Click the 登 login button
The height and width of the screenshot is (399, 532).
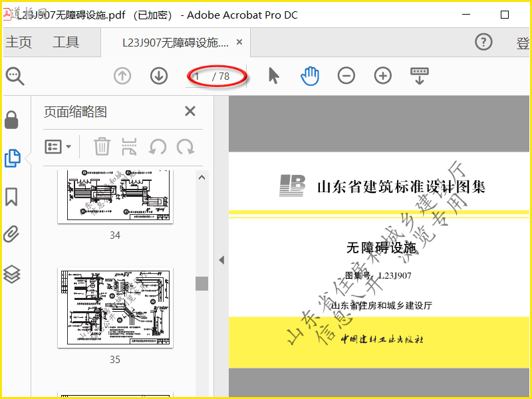coord(523,43)
